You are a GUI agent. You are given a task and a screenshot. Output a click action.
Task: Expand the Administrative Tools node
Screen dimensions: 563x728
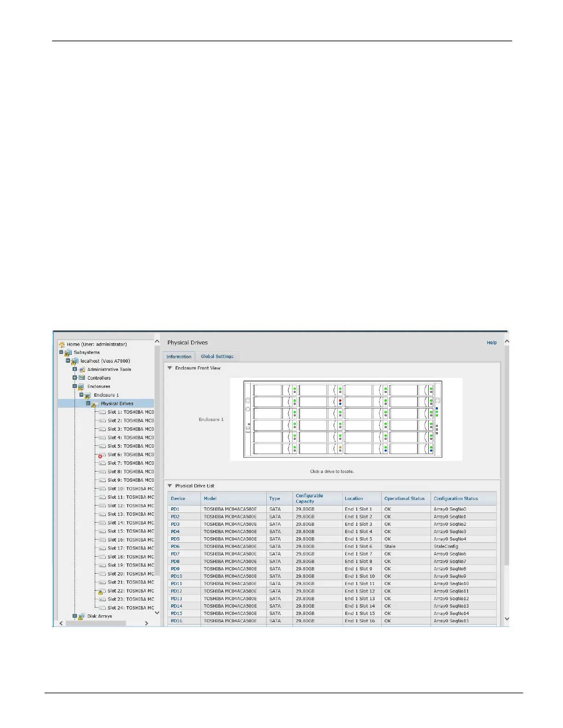coord(75,370)
